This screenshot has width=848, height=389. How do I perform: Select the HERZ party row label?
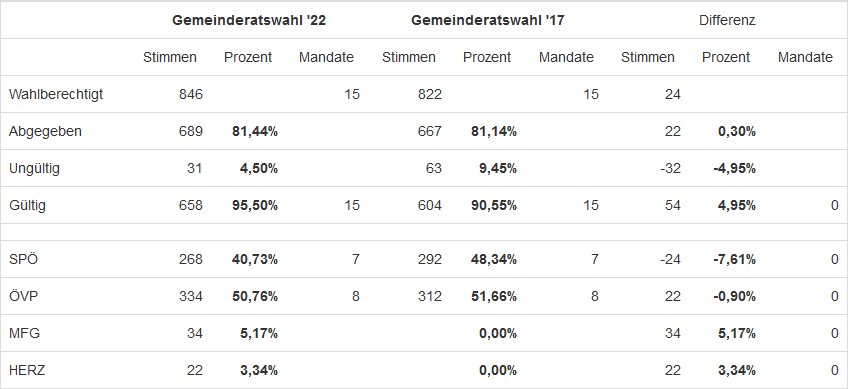point(27,371)
